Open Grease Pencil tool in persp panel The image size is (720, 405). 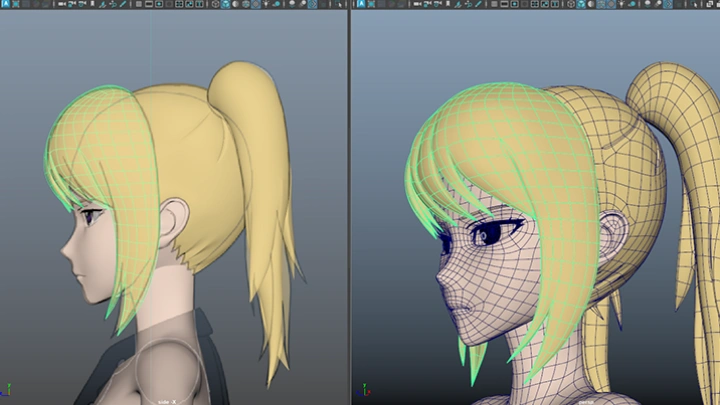point(478,4)
